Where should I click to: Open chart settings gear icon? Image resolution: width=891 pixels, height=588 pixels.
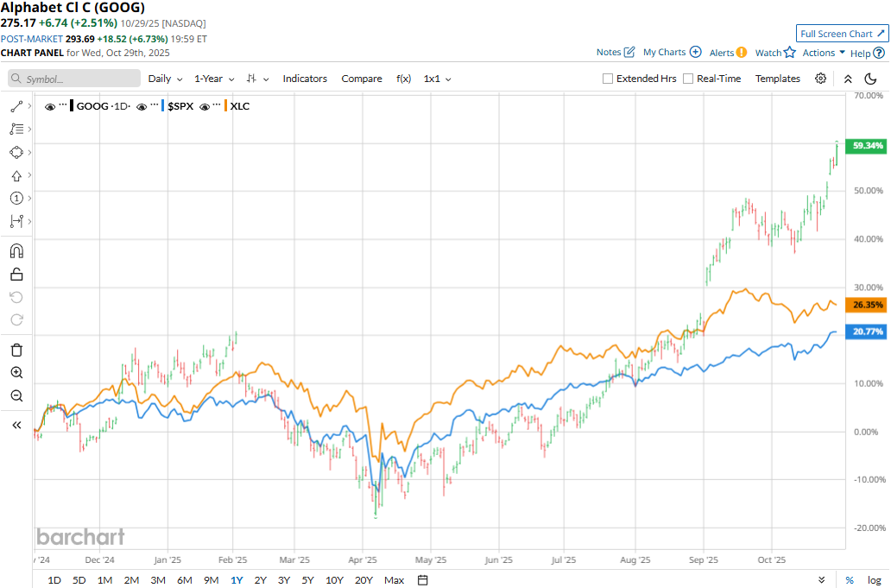tap(820, 79)
